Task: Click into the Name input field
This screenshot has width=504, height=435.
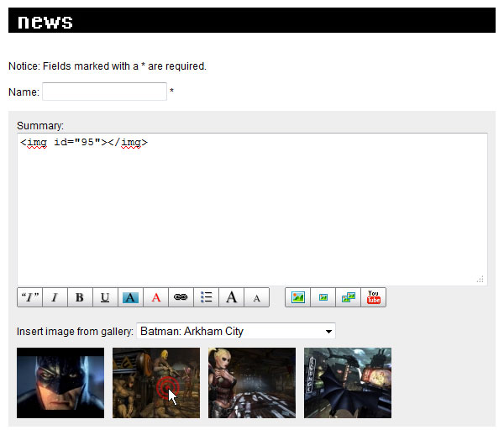Action: pos(104,92)
